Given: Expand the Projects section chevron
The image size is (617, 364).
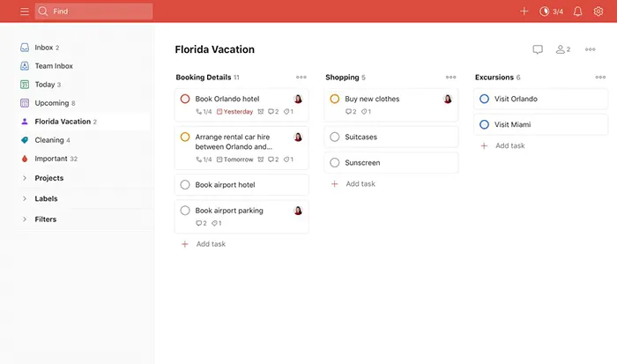Looking at the screenshot, I should point(25,178).
